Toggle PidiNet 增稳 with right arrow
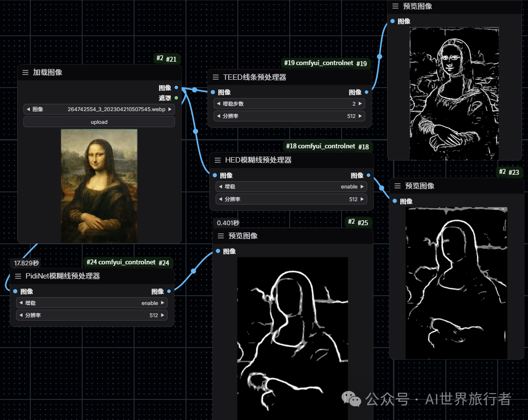The image size is (528, 420). pos(162,303)
